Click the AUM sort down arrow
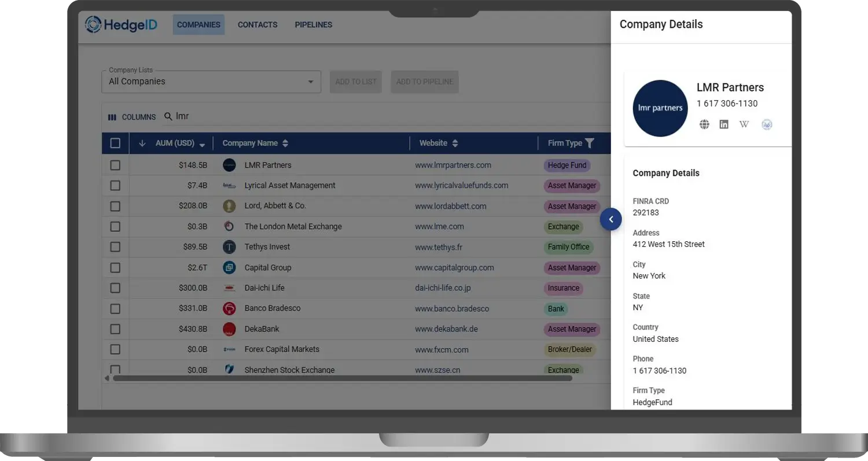 [142, 143]
